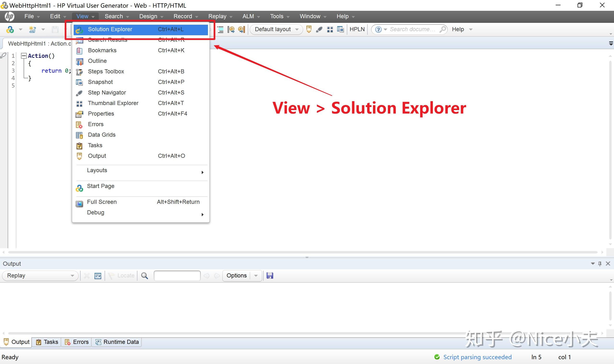Viewport: 614px width, 364px height.
Task: Click the save log icon in Output pane
Action: [270, 276]
